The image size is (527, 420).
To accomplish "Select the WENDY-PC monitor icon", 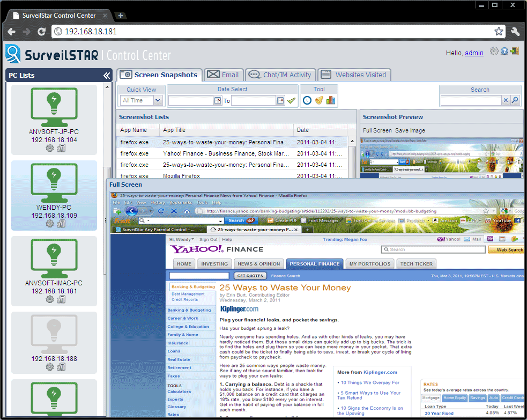I will 54,182.
